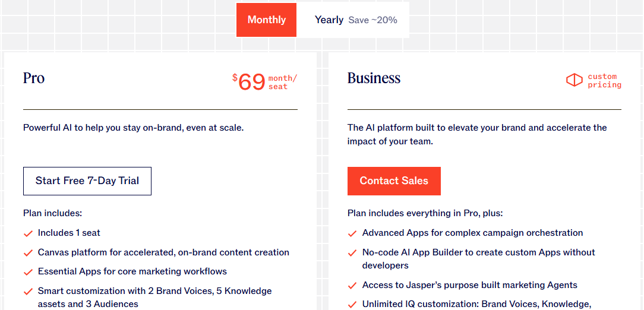Switch billing to Yearly
This screenshot has width=644, height=310.
tap(329, 20)
